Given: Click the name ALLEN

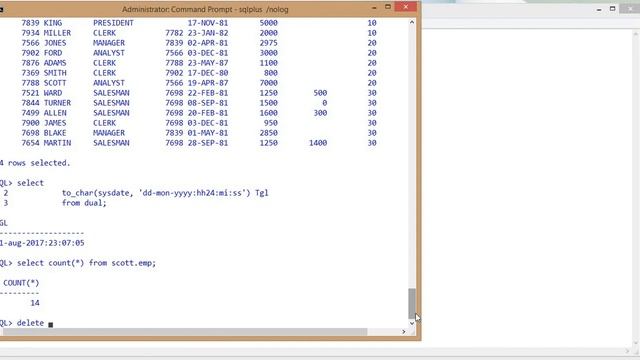Looking at the screenshot, I should [55, 113].
